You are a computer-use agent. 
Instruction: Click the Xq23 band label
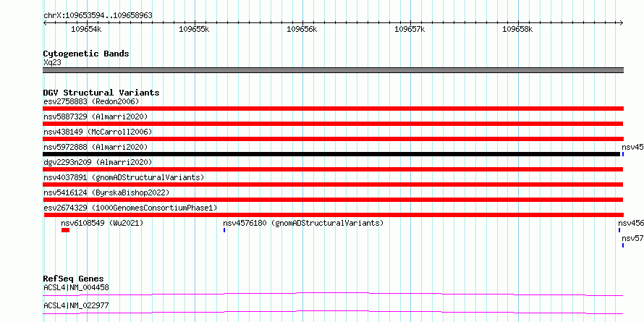52,62
